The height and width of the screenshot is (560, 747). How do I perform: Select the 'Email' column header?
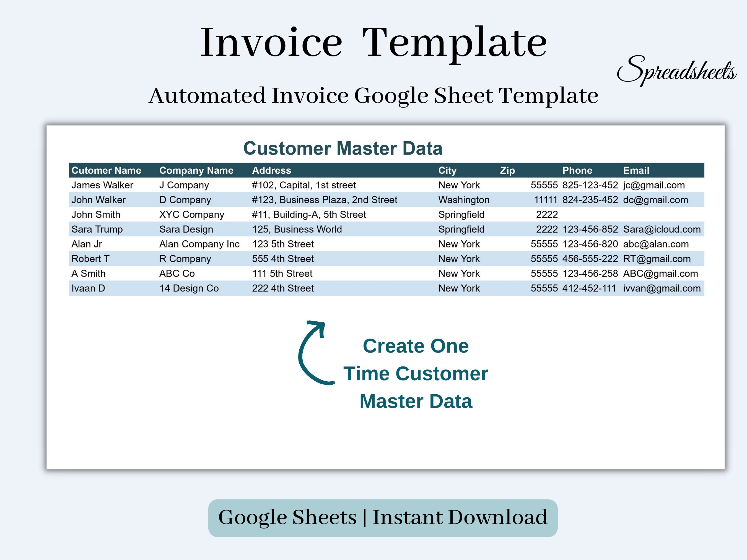point(636,170)
